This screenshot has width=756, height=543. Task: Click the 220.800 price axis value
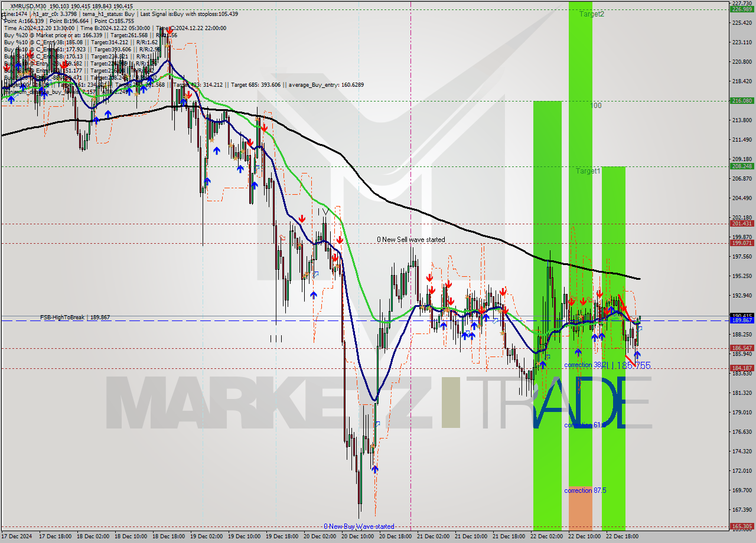point(742,62)
